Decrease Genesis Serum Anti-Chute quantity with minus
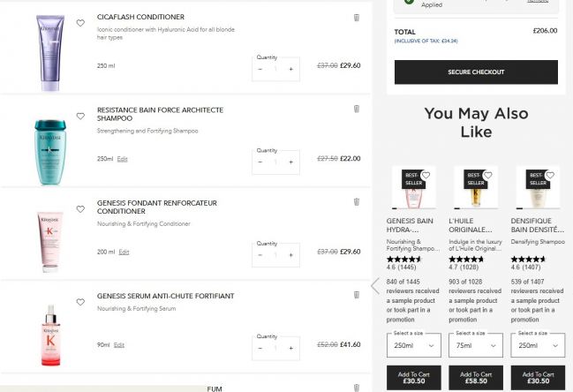 pos(260,348)
